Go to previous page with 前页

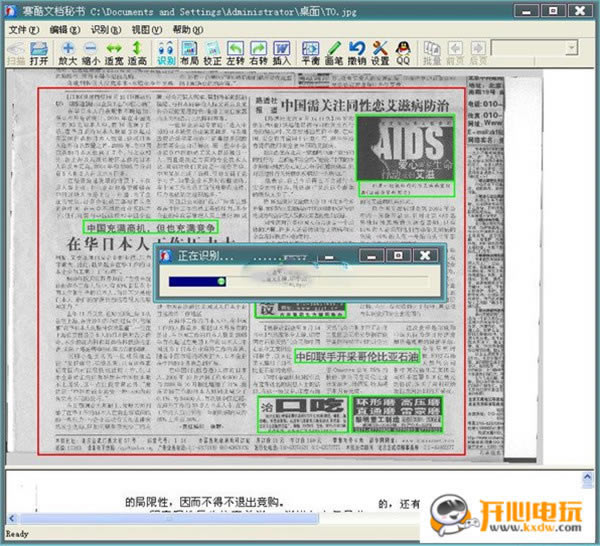pos(455,53)
